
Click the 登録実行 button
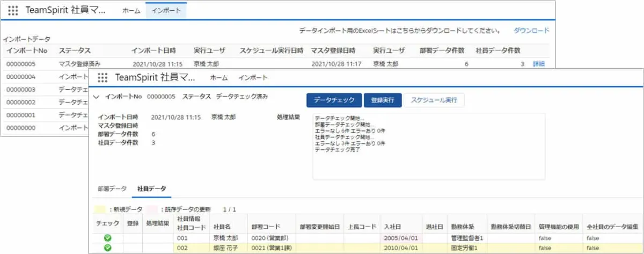[x=383, y=100]
